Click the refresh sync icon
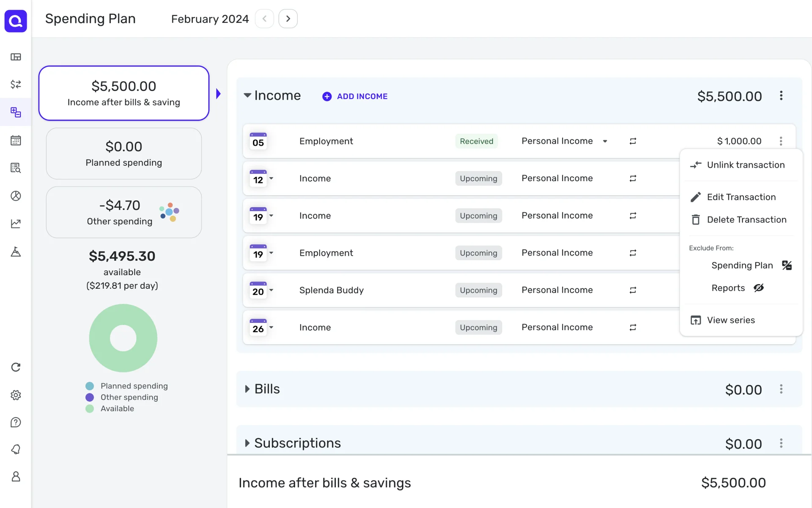This screenshot has height=508, width=812. [x=16, y=367]
